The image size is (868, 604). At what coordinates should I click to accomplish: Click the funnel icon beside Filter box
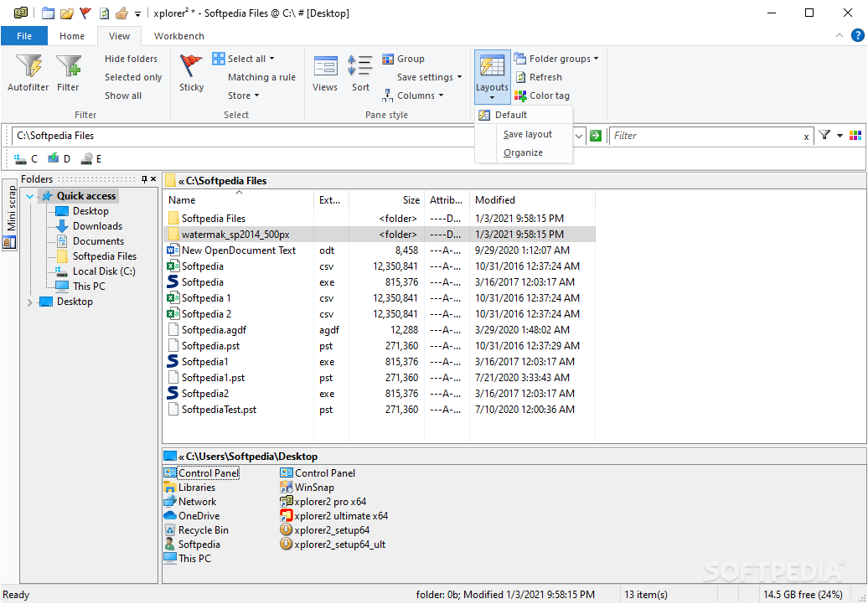tap(824, 135)
